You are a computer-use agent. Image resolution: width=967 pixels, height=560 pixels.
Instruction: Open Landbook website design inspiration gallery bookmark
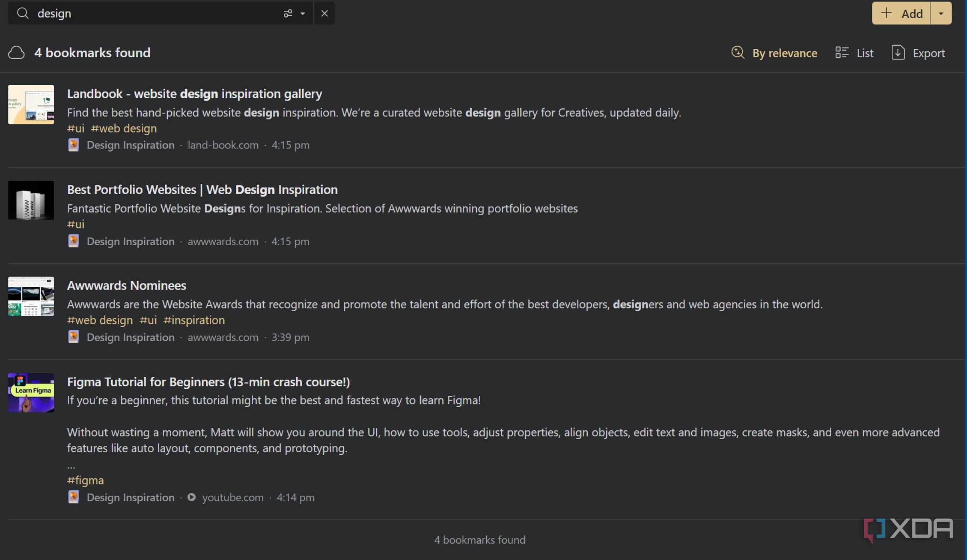tap(195, 94)
